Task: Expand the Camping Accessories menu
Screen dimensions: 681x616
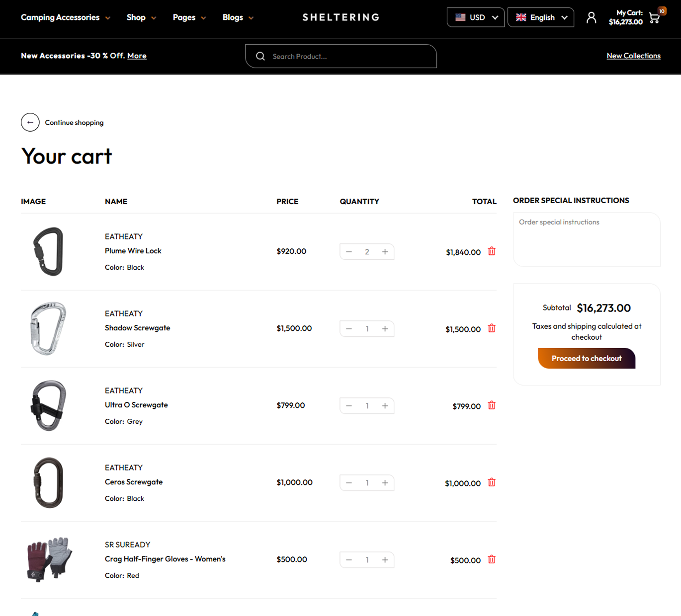Action: click(65, 17)
